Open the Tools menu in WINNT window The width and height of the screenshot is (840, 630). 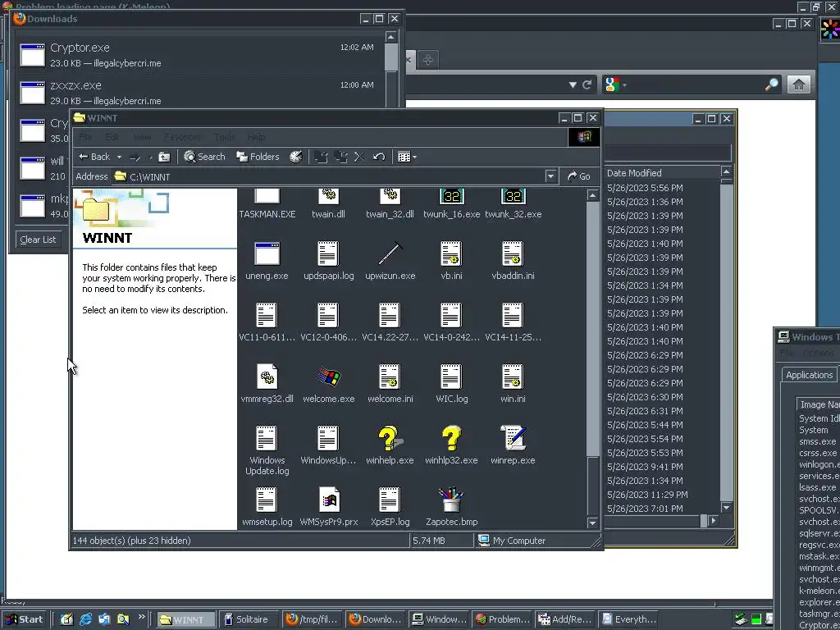[x=224, y=137]
